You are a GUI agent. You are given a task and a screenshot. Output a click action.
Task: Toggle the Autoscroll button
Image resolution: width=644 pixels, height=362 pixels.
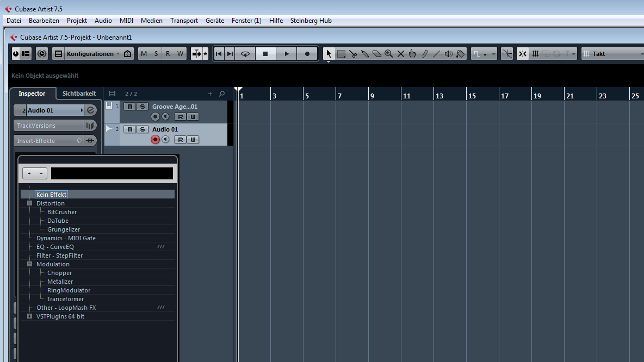196,54
